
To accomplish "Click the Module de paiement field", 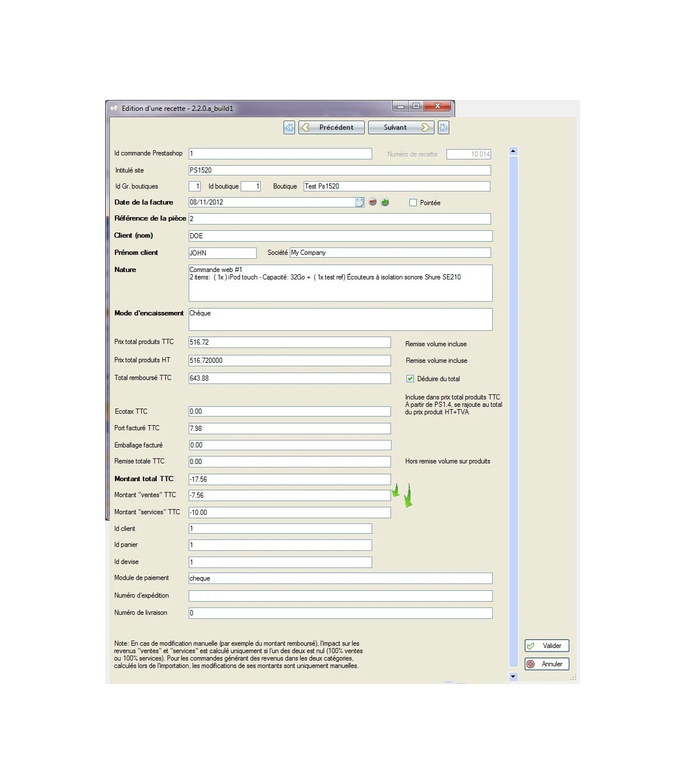I will coord(340,578).
